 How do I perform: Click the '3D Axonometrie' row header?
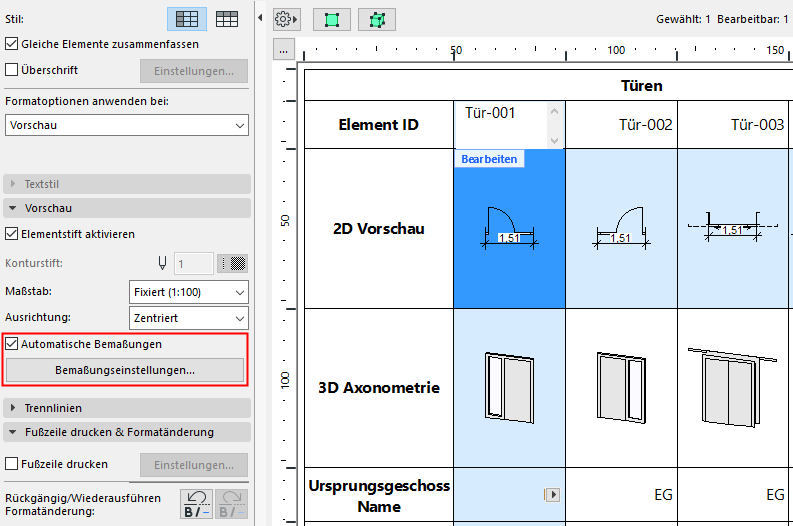379,387
